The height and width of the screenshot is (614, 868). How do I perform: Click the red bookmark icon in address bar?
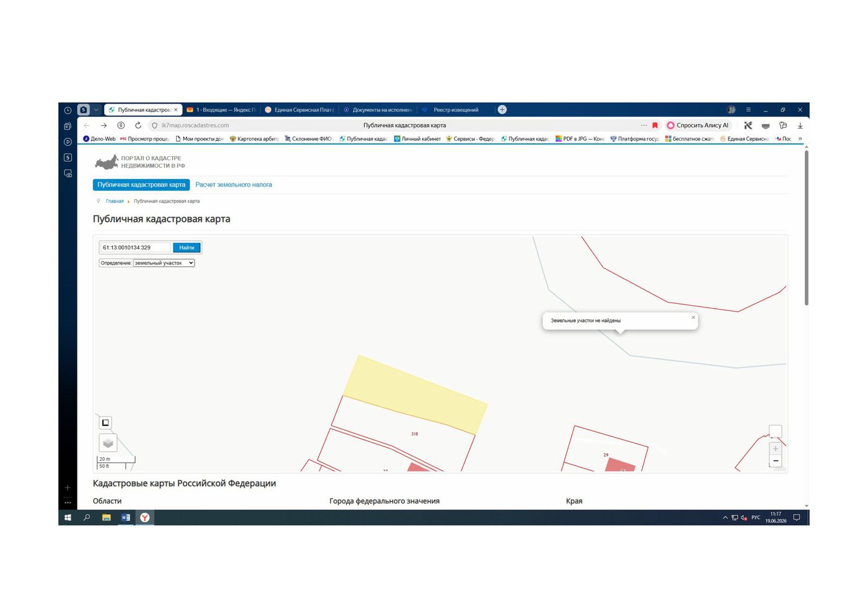pyautogui.click(x=655, y=125)
